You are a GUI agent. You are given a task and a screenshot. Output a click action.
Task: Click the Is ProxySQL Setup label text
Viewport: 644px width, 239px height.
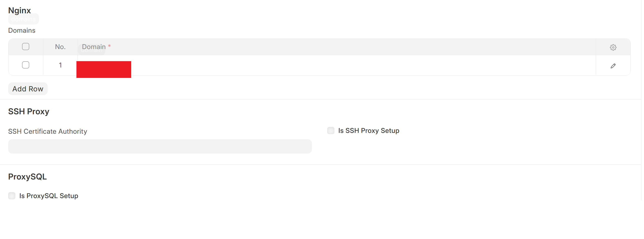click(49, 196)
